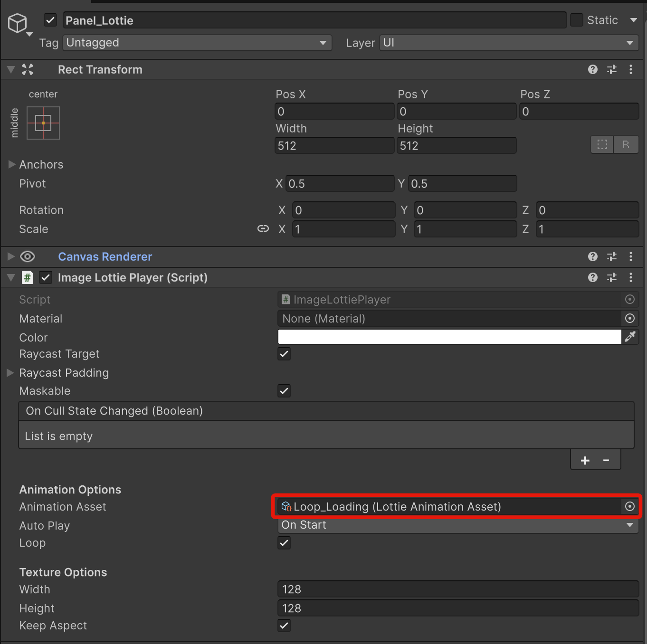Open Image Lottie Player presets
647x644 pixels.
click(612, 277)
